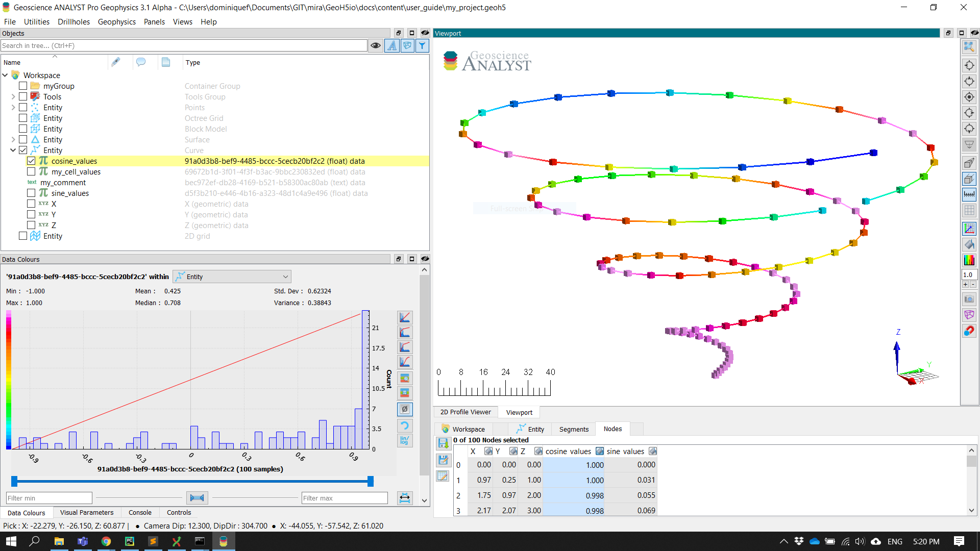Screen dimensions: 980x551
Task: Select the Workspace breadcrumb in table panel
Action: [463, 429]
